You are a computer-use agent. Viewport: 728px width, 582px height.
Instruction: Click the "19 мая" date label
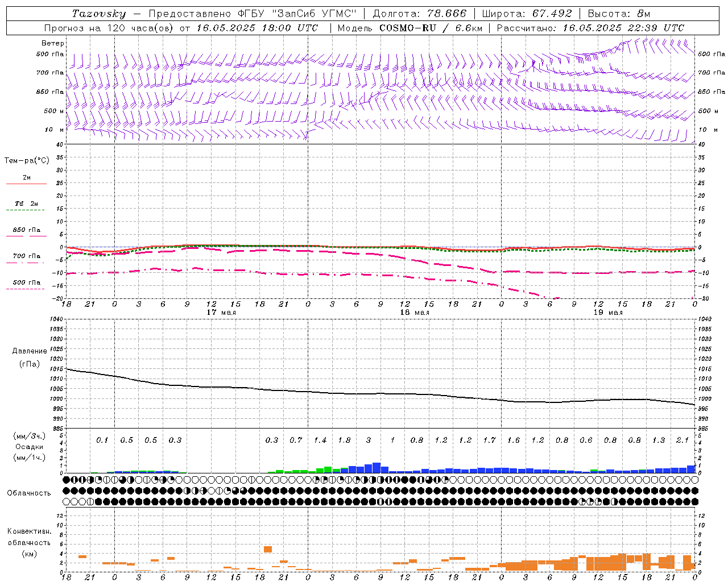pos(608,313)
